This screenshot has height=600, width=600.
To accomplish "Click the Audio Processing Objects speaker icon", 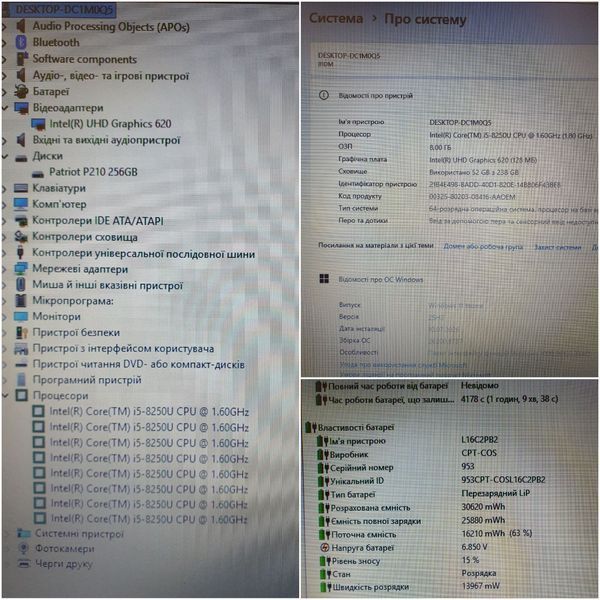I will (21, 26).
